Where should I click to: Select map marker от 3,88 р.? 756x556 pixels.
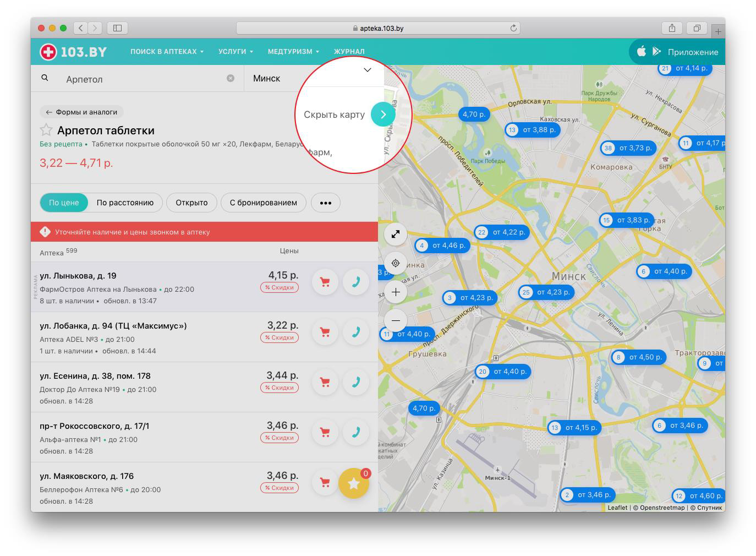click(x=533, y=130)
